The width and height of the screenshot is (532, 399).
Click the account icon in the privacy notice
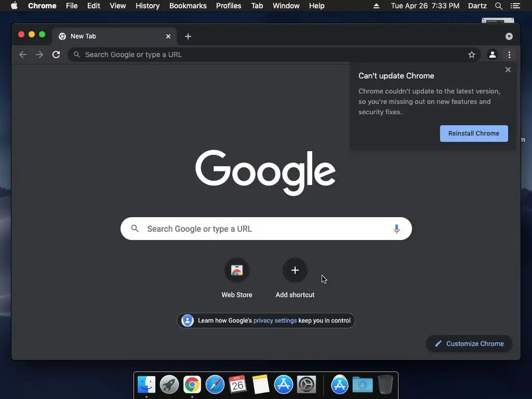tap(187, 321)
